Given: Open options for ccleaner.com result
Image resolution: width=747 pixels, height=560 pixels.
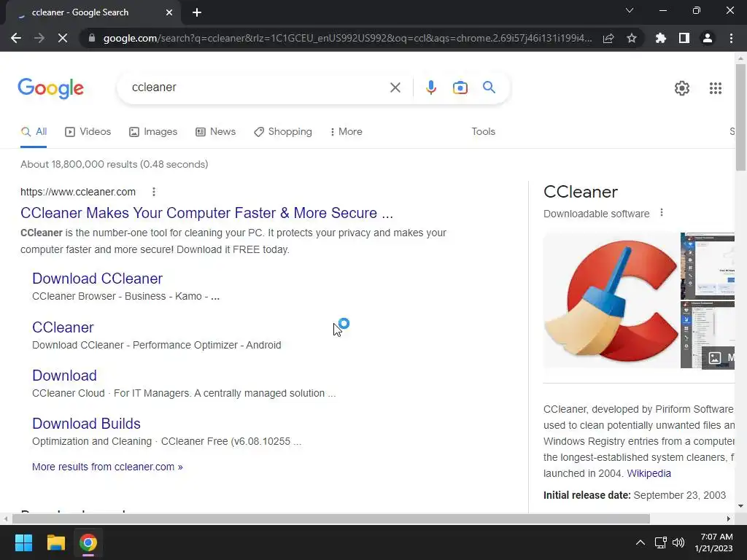Looking at the screenshot, I should click(153, 192).
